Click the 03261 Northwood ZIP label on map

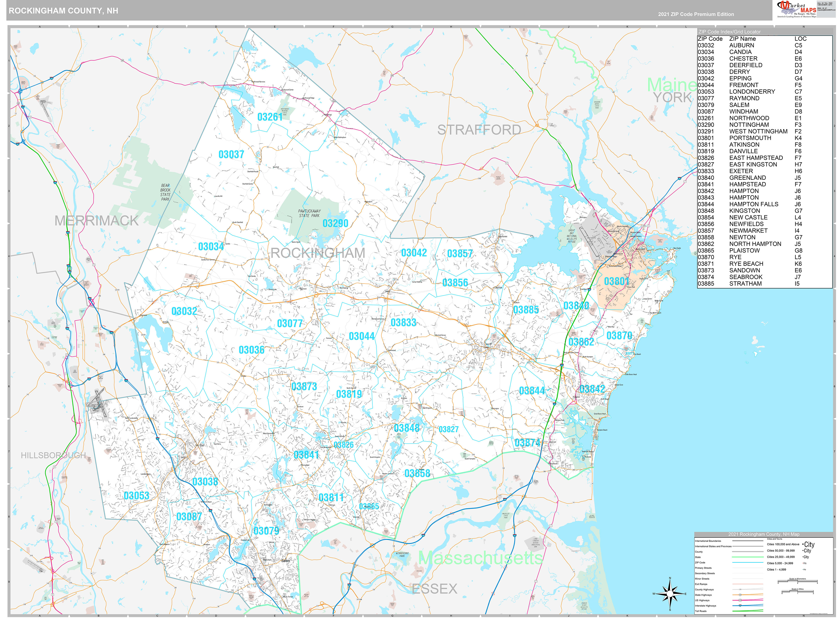[270, 117]
